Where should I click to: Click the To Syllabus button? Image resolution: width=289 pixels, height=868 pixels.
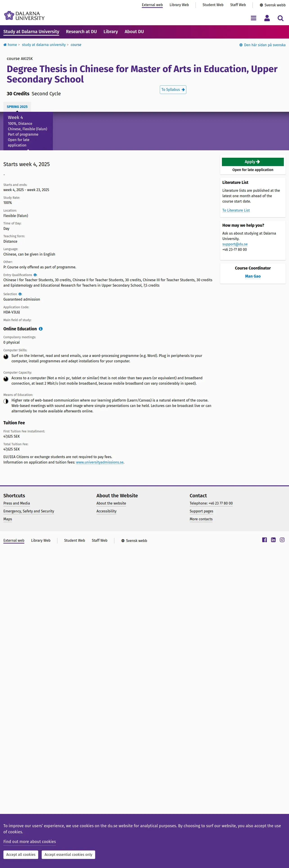173,90
